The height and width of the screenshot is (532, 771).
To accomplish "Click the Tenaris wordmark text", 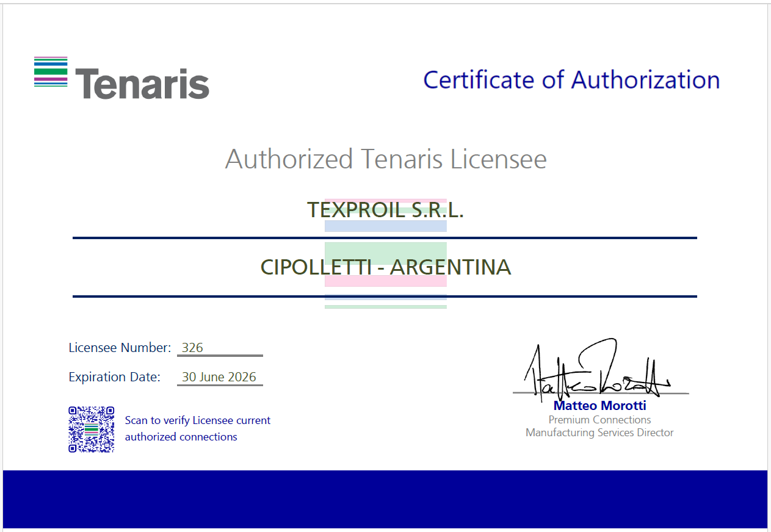I will click(142, 84).
